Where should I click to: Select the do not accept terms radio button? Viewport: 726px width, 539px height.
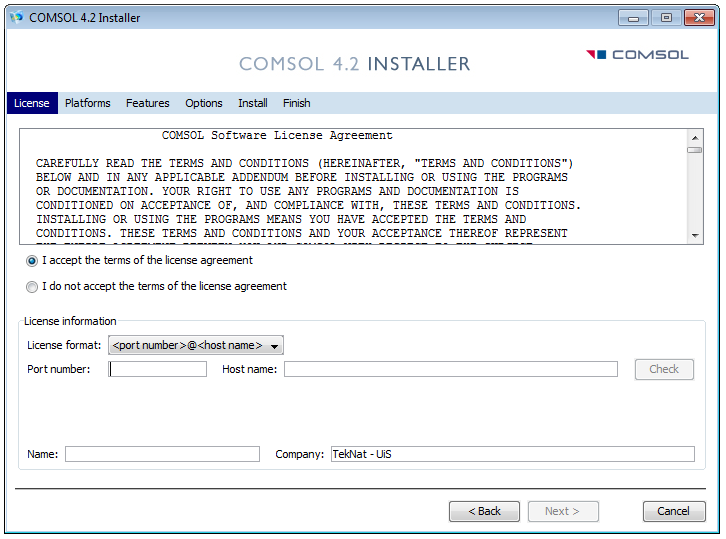[32, 287]
